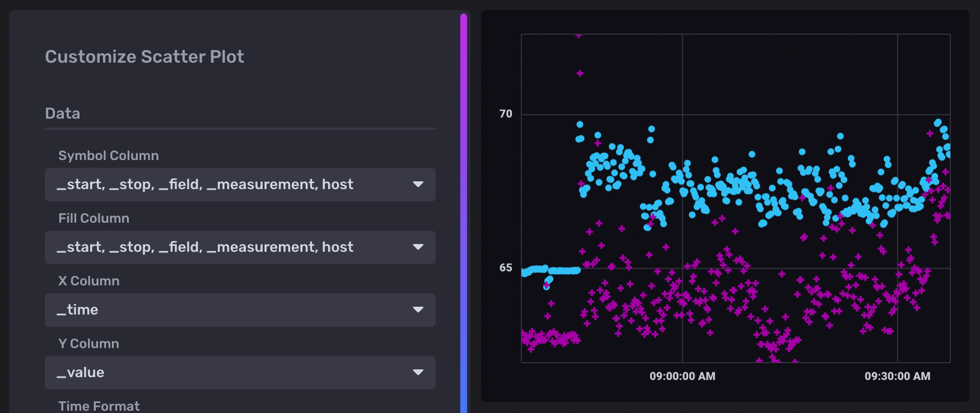Open the Symbol Column selection field
The width and height of the screenshot is (980, 413).
pos(224,185)
